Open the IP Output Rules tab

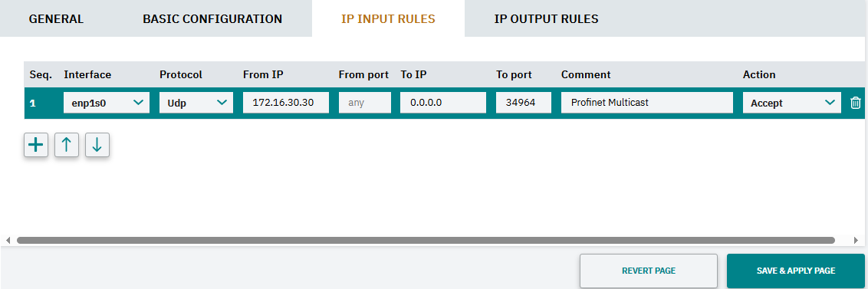point(546,18)
